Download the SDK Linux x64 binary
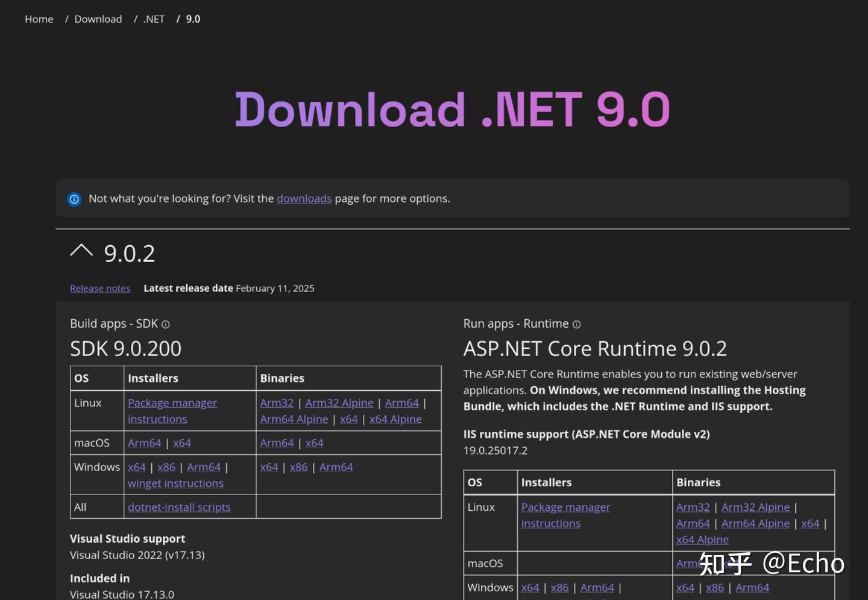The width and height of the screenshot is (868, 600). (x=349, y=419)
